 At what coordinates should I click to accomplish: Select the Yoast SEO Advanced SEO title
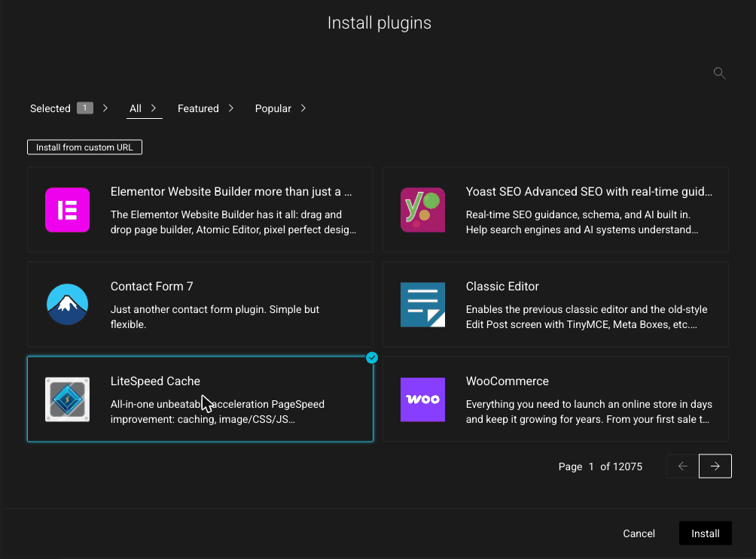[589, 192]
